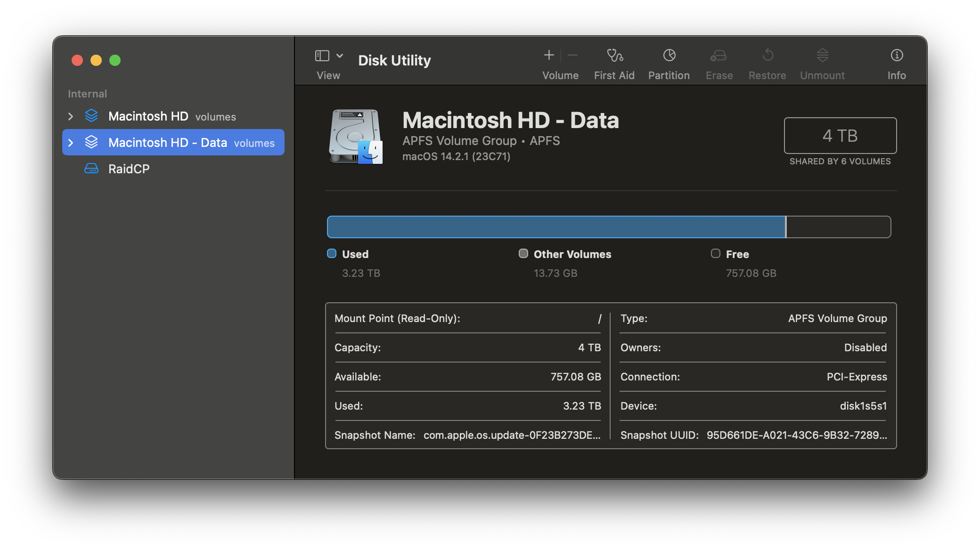Click the minus remove volume icon

572,56
